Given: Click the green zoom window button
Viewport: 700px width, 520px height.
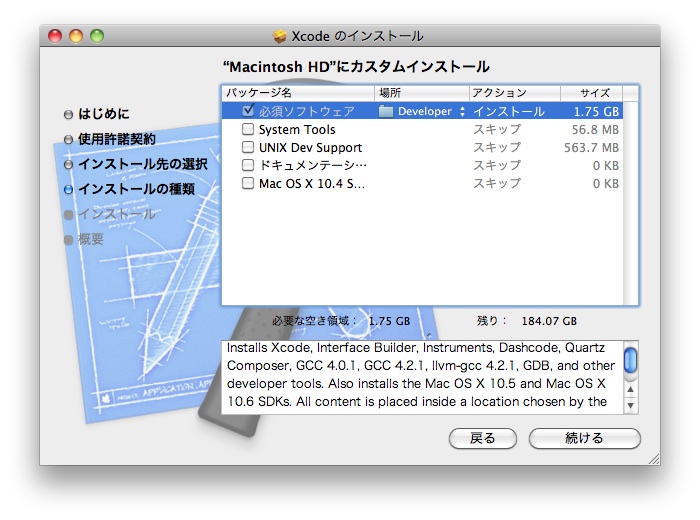Looking at the screenshot, I should click(97, 36).
